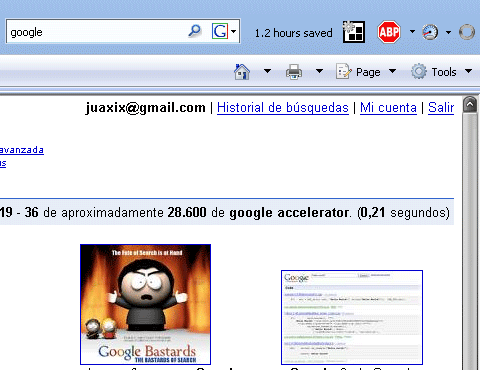
Task: Expand the Page menu dropdown arrow
Action: [x=393, y=71]
